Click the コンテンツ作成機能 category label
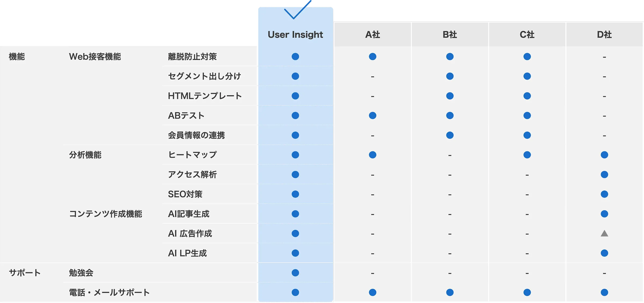 click(105, 214)
